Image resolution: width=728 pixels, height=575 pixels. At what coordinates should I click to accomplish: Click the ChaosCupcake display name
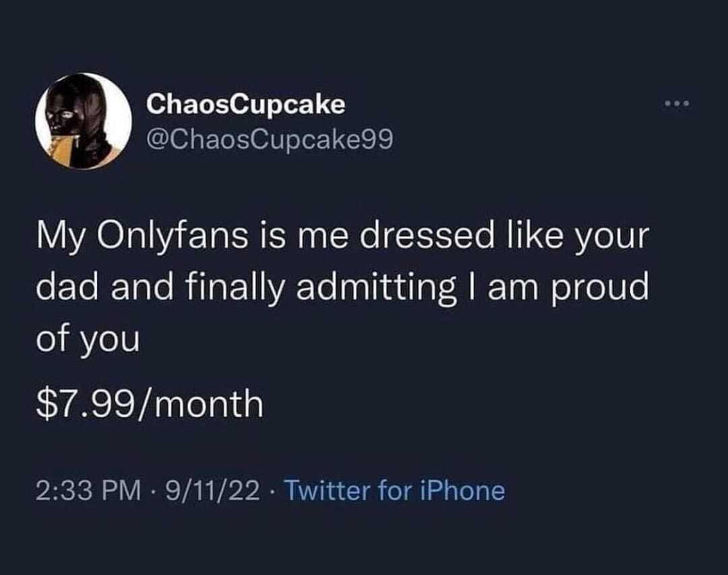pos(245,104)
